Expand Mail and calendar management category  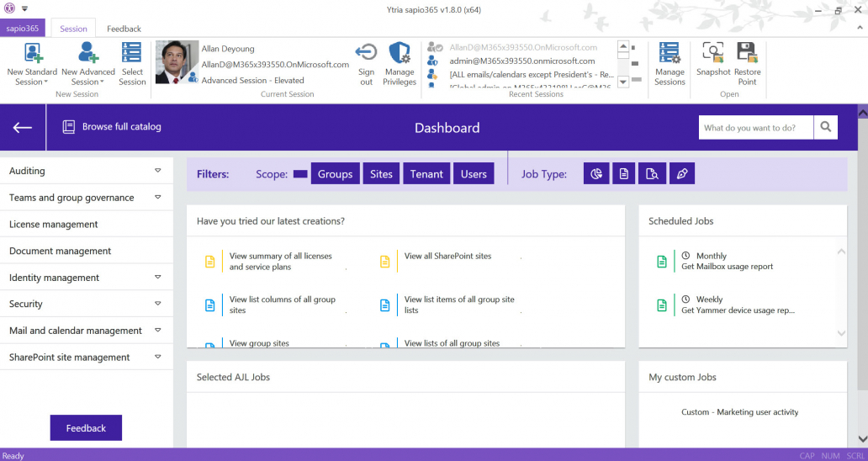[158, 330]
